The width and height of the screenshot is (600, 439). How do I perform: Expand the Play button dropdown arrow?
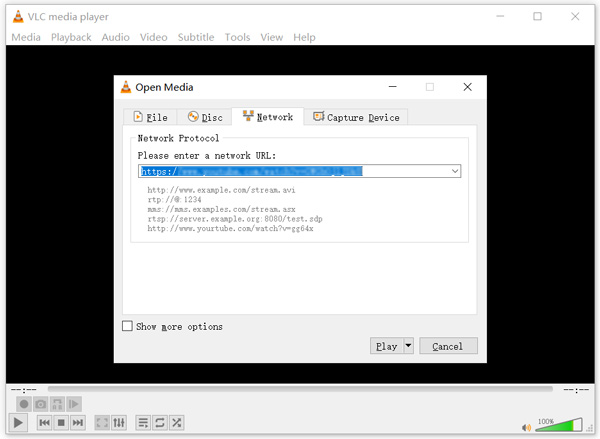pos(408,346)
